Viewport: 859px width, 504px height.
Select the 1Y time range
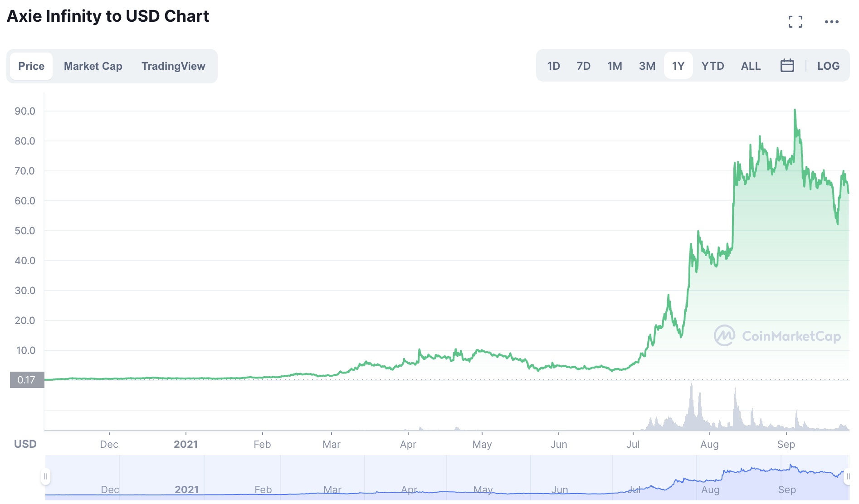678,66
